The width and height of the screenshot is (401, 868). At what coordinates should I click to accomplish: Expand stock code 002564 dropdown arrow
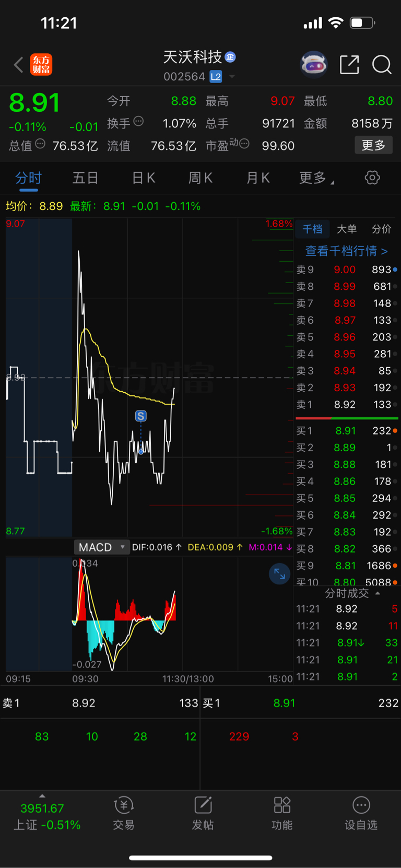(x=232, y=77)
